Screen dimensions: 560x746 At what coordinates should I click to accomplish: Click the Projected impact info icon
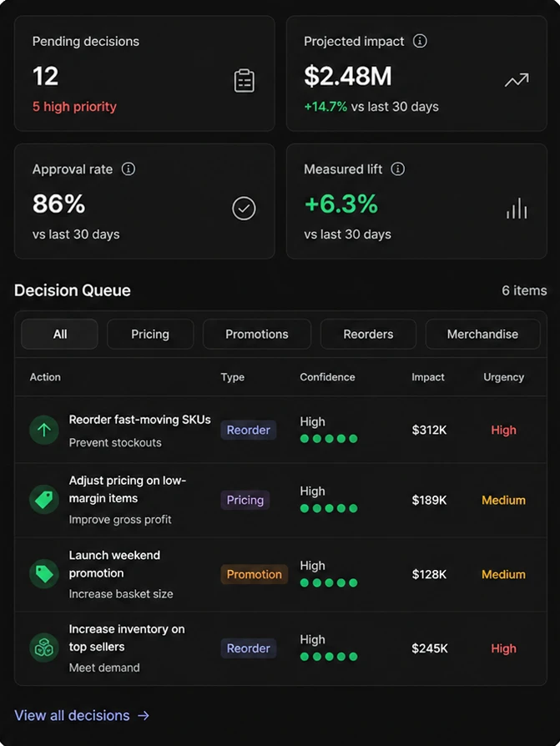[420, 41]
